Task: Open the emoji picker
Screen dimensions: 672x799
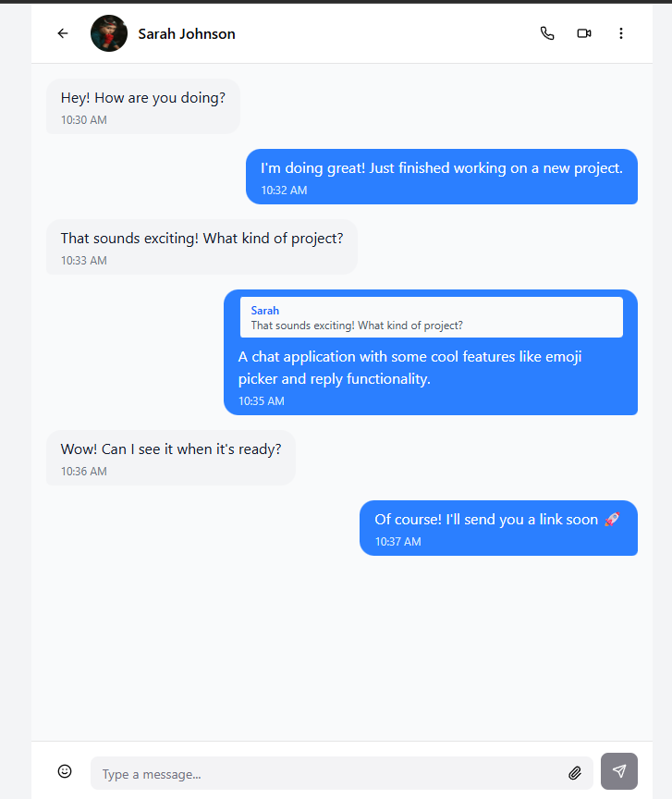Action: 64,770
